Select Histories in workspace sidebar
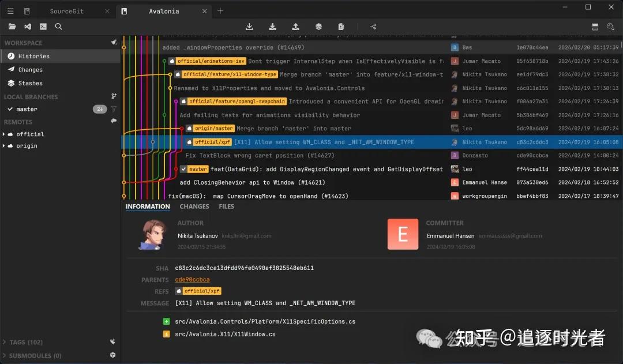Screen dimensions: 623x364 click(x=61, y=56)
